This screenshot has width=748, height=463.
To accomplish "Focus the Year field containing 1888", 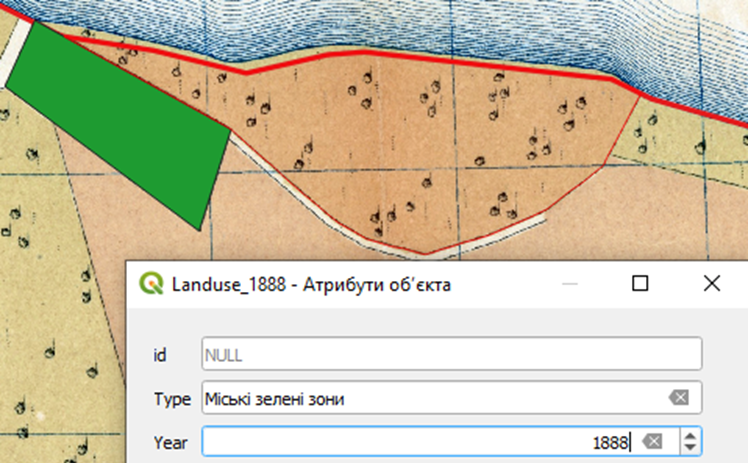I will [420, 441].
